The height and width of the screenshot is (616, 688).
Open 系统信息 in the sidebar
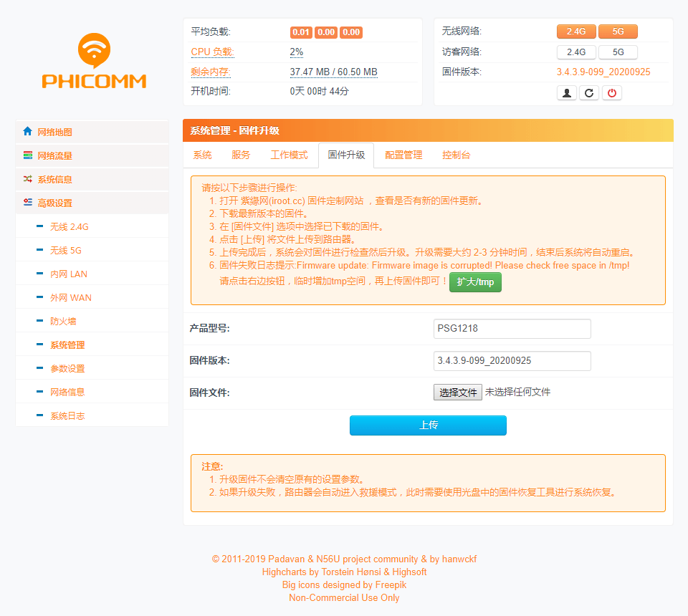point(92,179)
